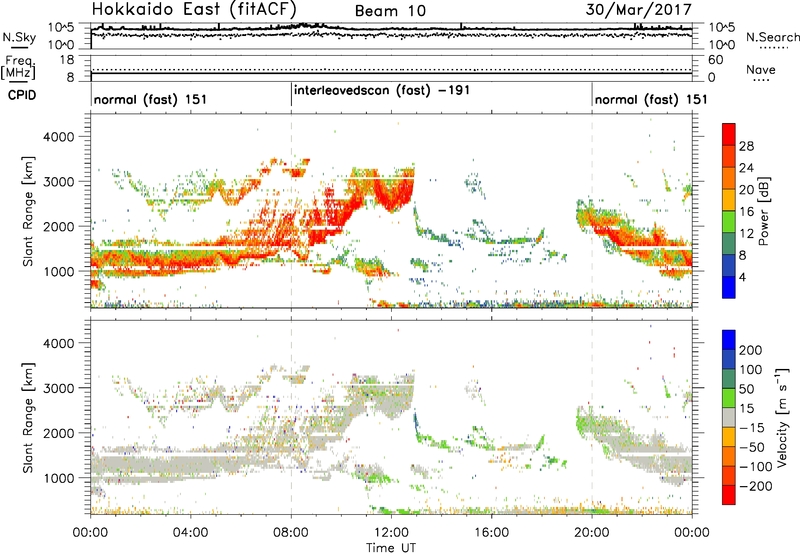Click the '08:00' time axis tick label
Image resolution: width=800 pixels, height=554 pixels.
(x=291, y=533)
